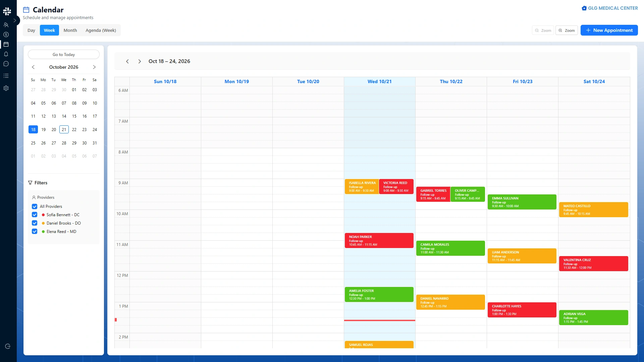Image resolution: width=644 pixels, height=362 pixels.
Task: Open the Camila Morales appointment
Action: tap(450, 248)
